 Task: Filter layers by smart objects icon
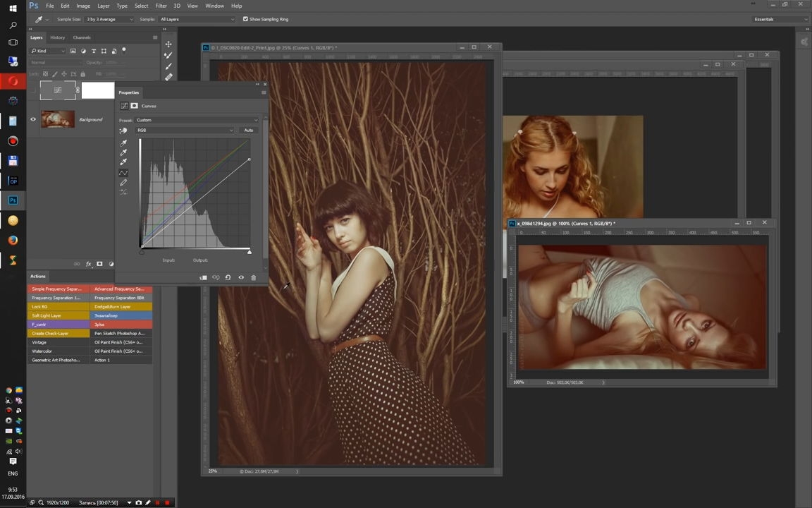pyautogui.click(x=114, y=51)
